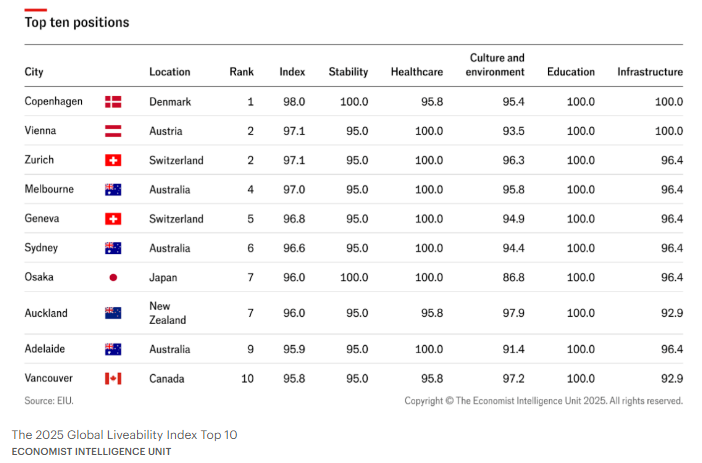Viewport: 702px width, 463px height.
Task: Select the Healthcare column header
Action: click(416, 72)
